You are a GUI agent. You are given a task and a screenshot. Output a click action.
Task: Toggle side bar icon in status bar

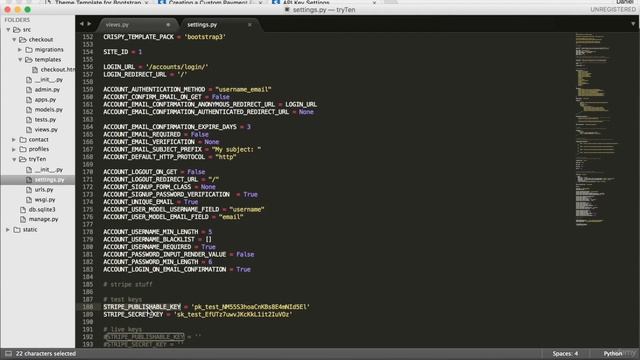[8, 353]
